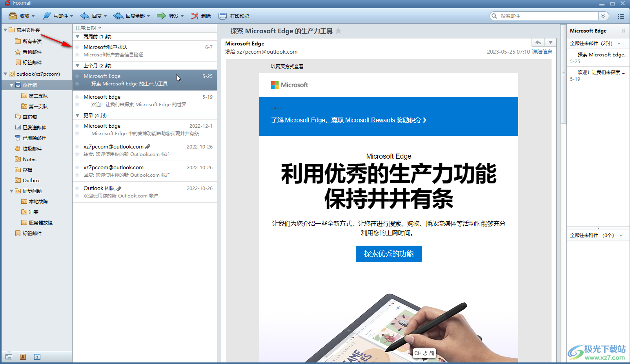Viewport: 630px width, 364px height.
Task: Open the 回复: 欢迎使用 email
Action: (x=145, y=171)
